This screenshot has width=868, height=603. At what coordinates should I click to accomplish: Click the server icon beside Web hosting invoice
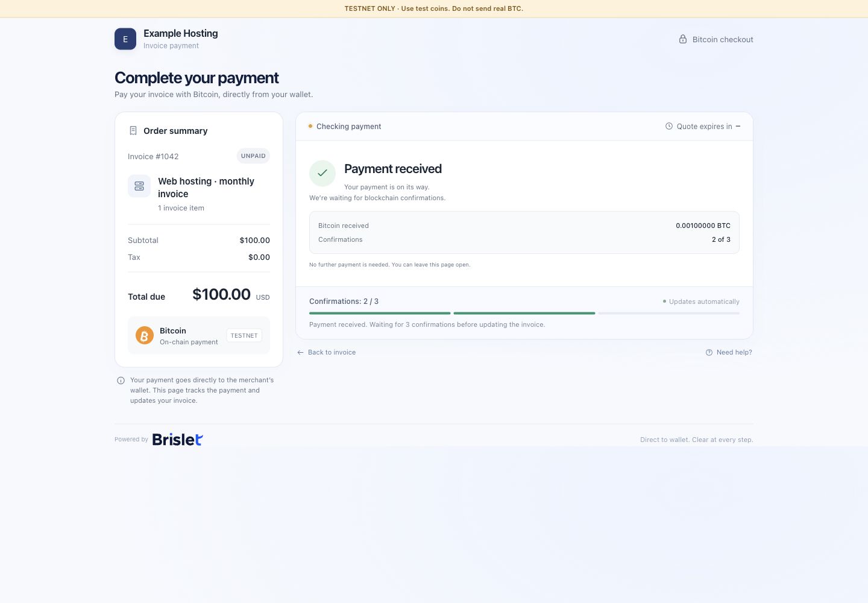pos(139,186)
